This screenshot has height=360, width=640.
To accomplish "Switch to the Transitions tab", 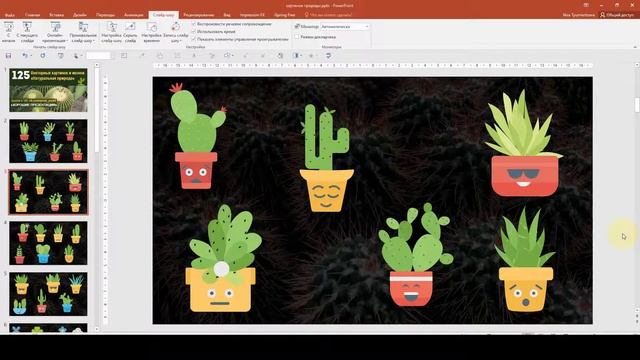I will click(105, 15).
